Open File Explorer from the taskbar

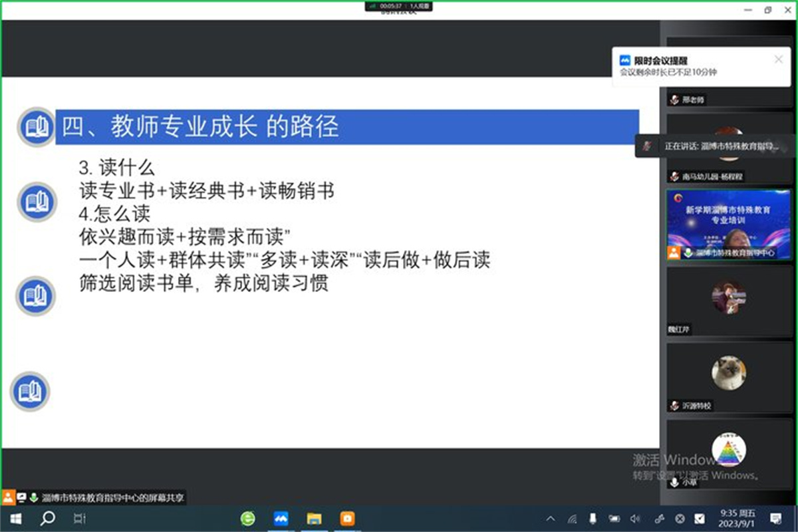pos(314,519)
